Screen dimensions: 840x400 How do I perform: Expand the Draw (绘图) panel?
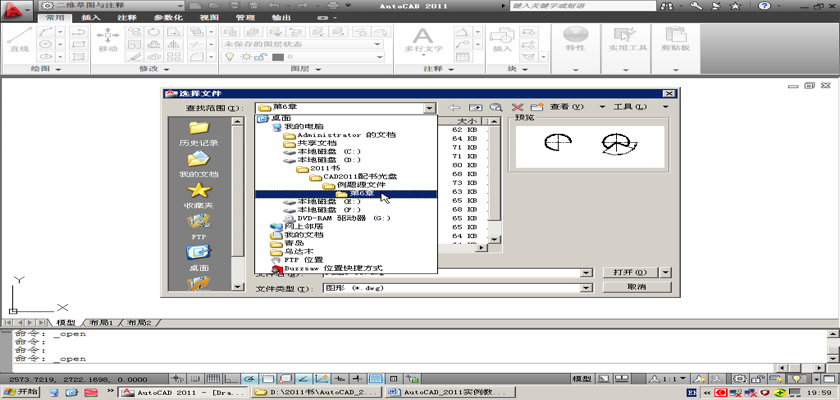pos(46,69)
